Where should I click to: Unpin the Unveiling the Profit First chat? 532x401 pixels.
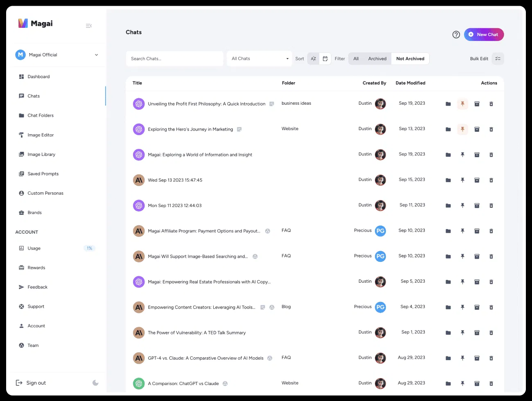click(x=462, y=104)
